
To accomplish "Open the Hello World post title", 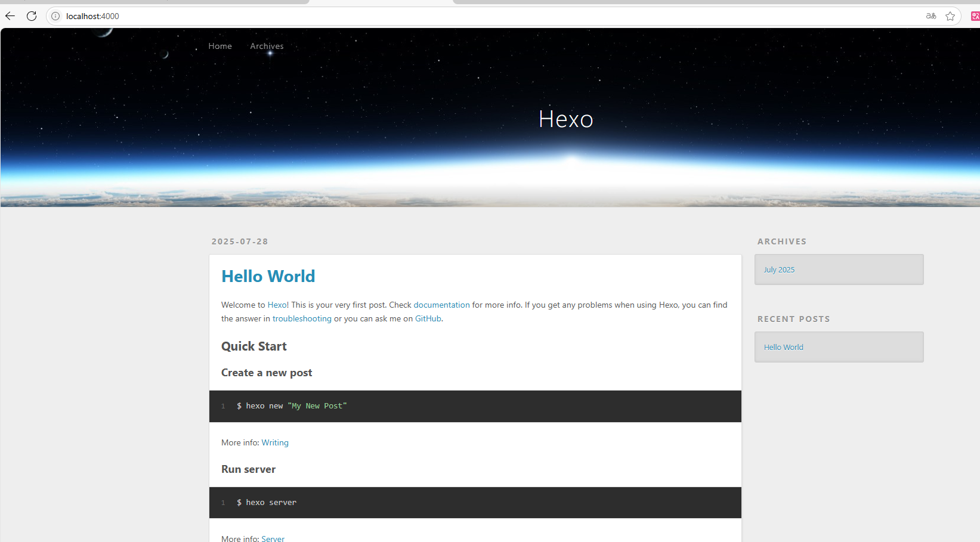I will pyautogui.click(x=268, y=276).
